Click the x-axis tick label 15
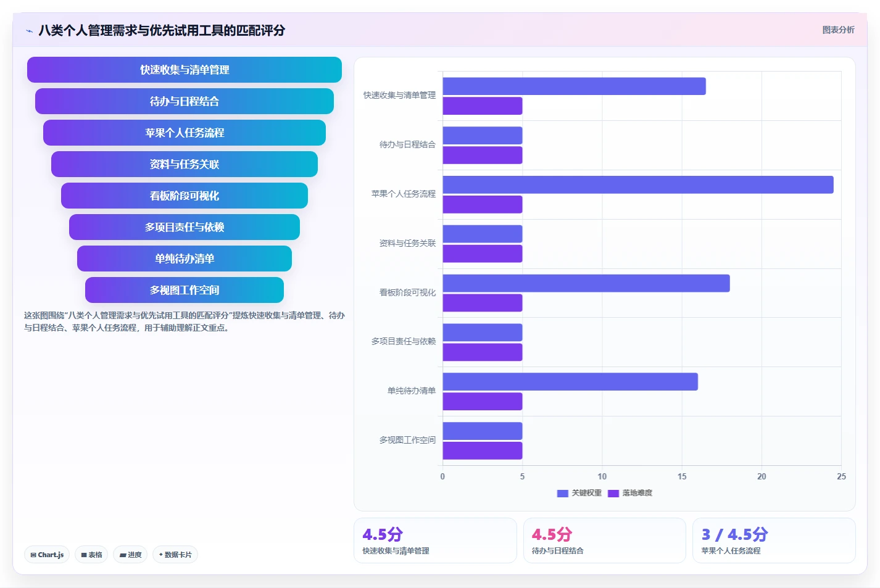 click(682, 476)
